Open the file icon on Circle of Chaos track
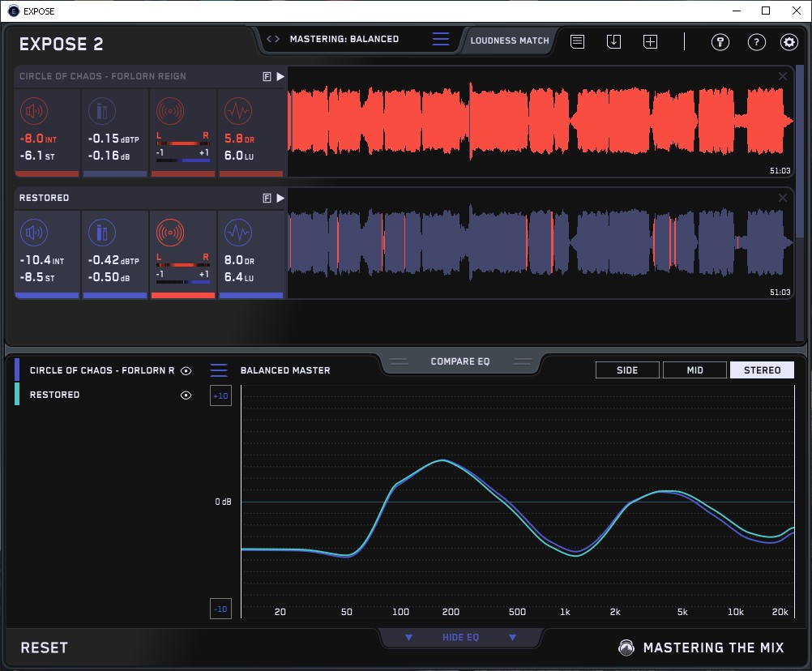The height and width of the screenshot is (671, 812). (x=267, y=77)
